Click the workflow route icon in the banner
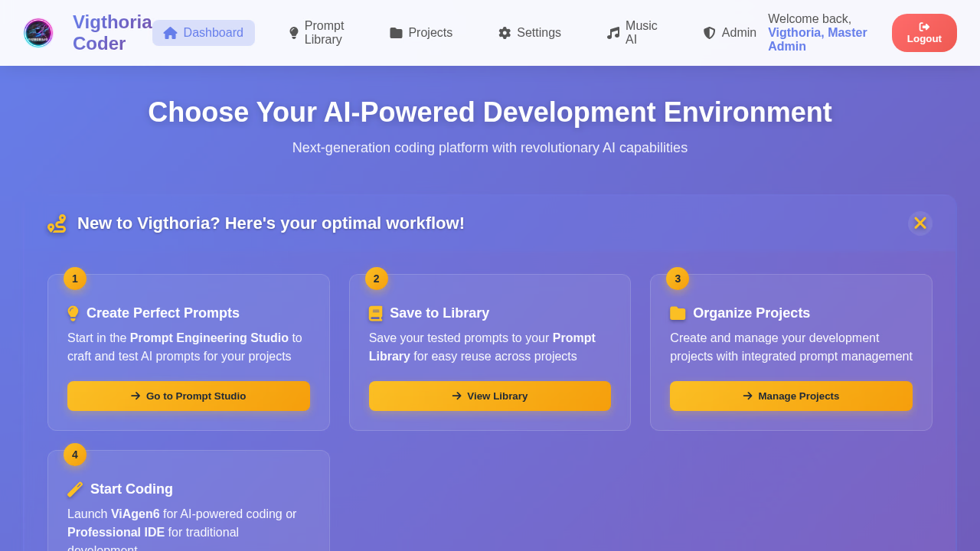980x551 pixels. pos(56,223)
